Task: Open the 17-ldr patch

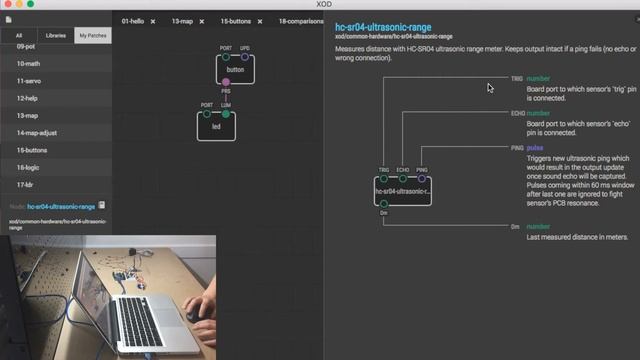Action: coord(56,184)
